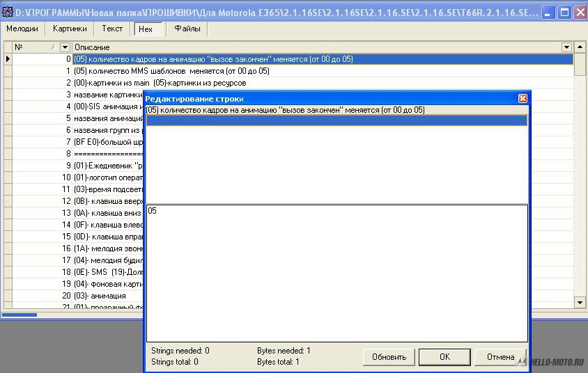Click the vertical scrollbar down arrow
This screenshot has width=588, height=373.
click(580, 302)
